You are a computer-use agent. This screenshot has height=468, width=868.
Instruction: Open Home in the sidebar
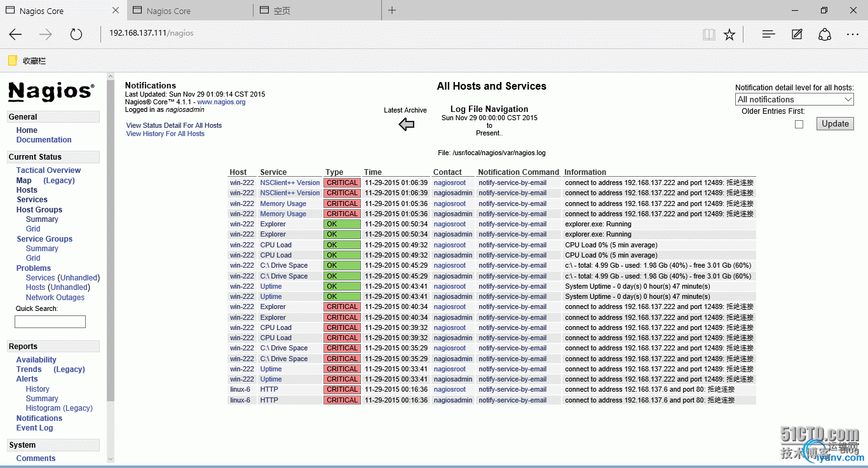27,130
